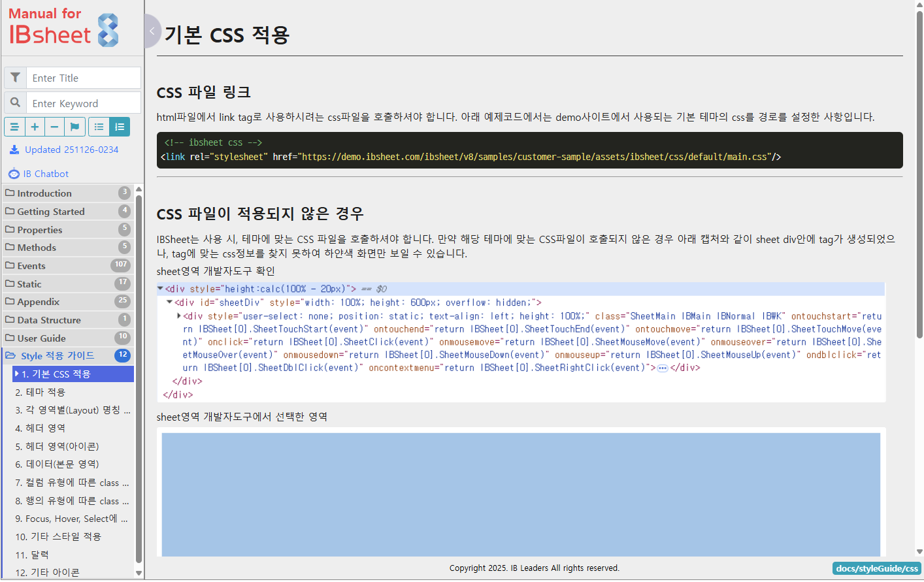Screen dimensions: 924x582
Task: Click main page scrollbar up arrow
Action: [x=919, y=5]
